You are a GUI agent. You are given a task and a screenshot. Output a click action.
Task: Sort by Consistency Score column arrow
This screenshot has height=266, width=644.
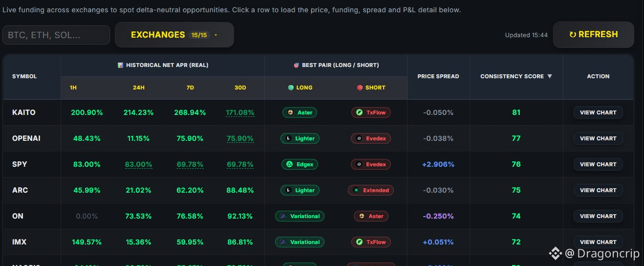click(550, 76)
